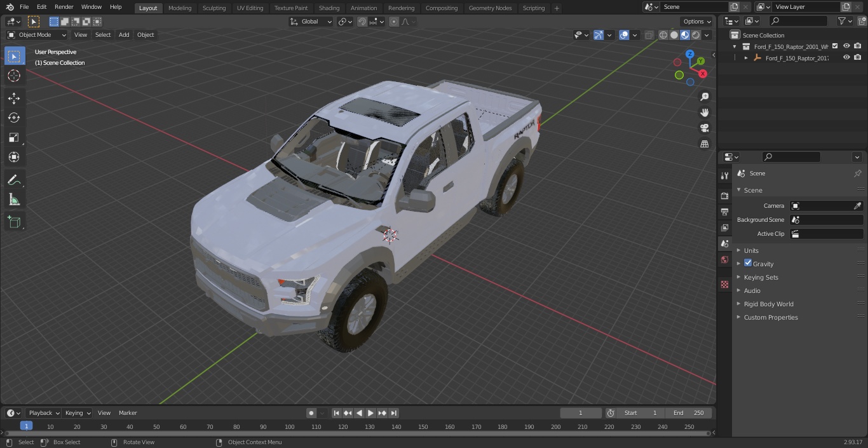This screenshot has height=448, width=868.
Task: Open the Tool properties tab
Action: click(724, 176)
